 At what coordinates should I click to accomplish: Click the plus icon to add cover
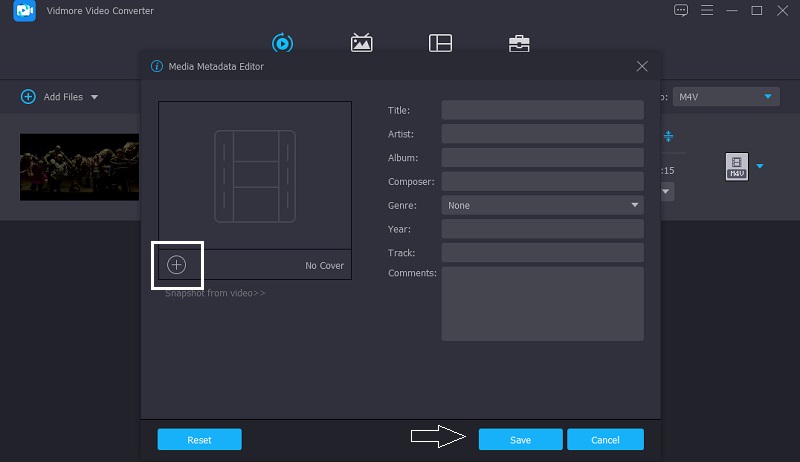[177, 265]
